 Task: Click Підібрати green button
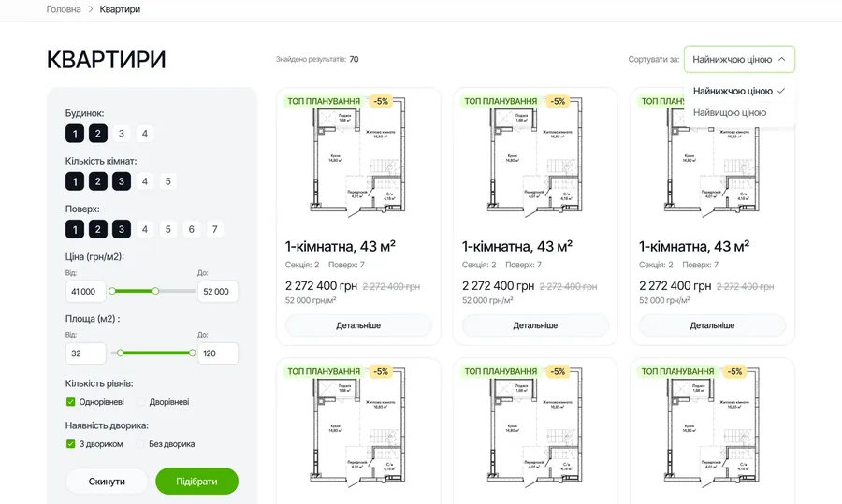pyautogui.click(x=196, y=482)
